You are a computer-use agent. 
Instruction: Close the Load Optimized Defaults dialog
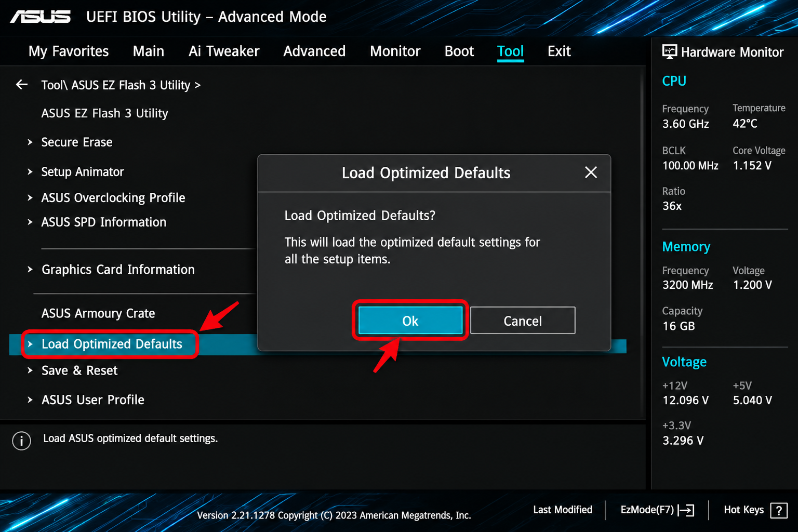pos(591,172)
